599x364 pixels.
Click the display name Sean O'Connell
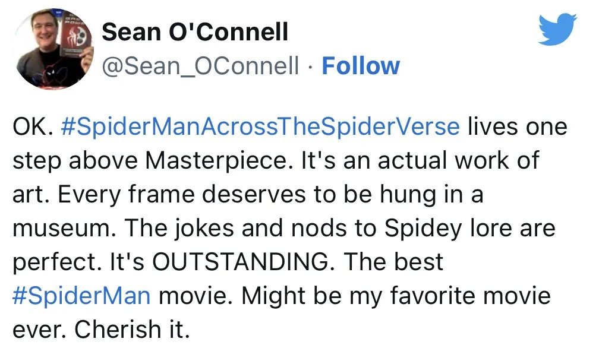click(x=195, y=32)
